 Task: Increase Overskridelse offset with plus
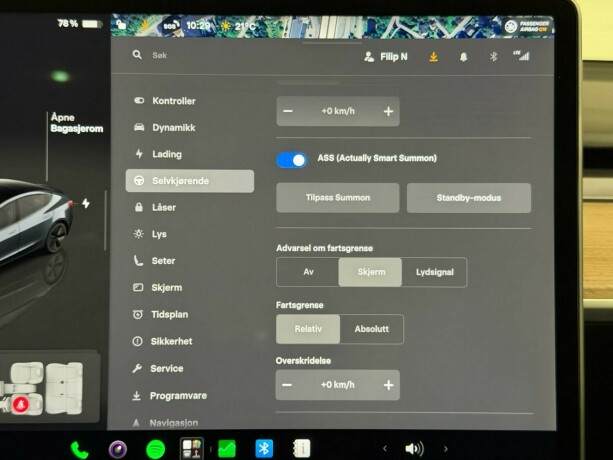(388, 385)
